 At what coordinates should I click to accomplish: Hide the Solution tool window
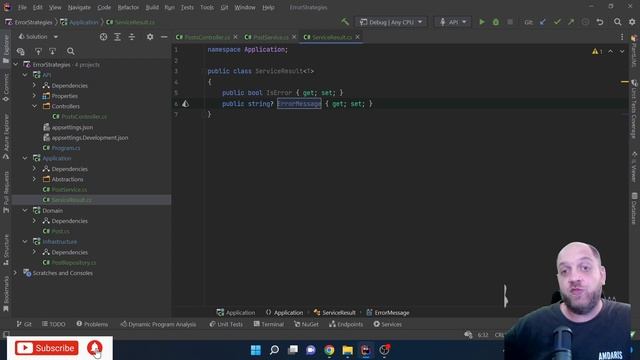(x=164, y=37)
